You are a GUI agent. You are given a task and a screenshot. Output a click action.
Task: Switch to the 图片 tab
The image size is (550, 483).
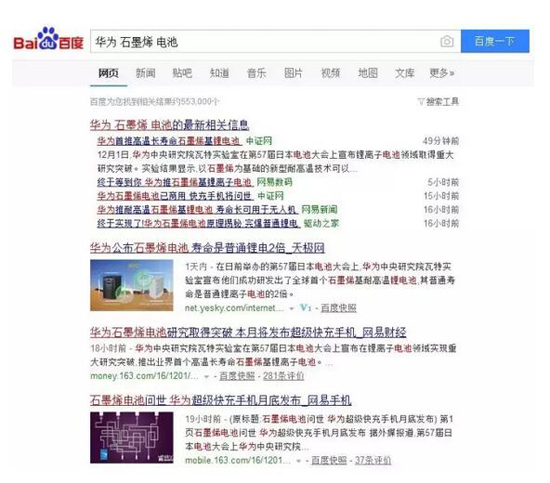point(294,73)
